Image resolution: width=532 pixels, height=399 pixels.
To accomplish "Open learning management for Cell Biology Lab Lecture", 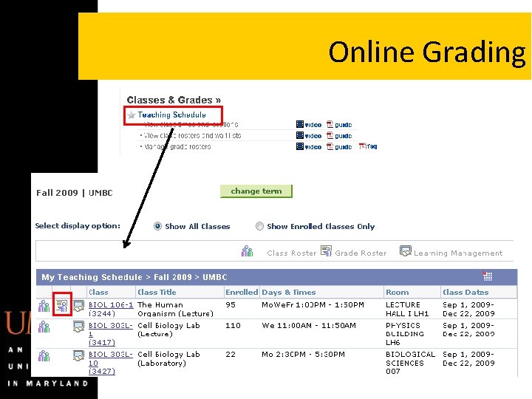I will click(78, 327).
